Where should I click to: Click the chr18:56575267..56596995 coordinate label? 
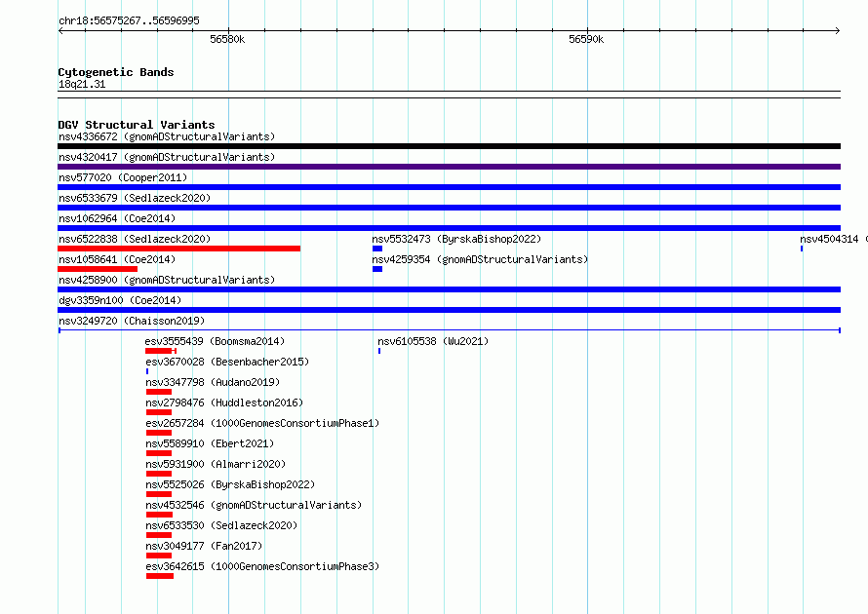(x=129, y=21)
